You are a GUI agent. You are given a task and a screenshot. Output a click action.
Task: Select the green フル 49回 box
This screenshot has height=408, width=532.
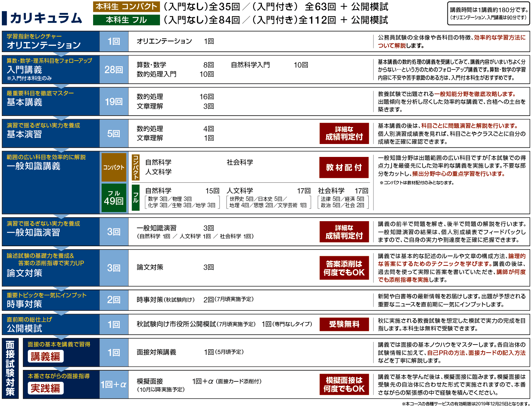click(x=114, y=198)
